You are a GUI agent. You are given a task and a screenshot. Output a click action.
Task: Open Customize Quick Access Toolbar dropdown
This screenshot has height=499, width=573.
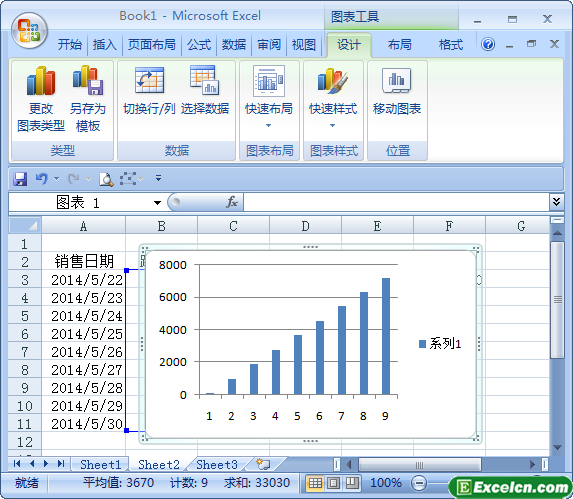tap(158, 178)
